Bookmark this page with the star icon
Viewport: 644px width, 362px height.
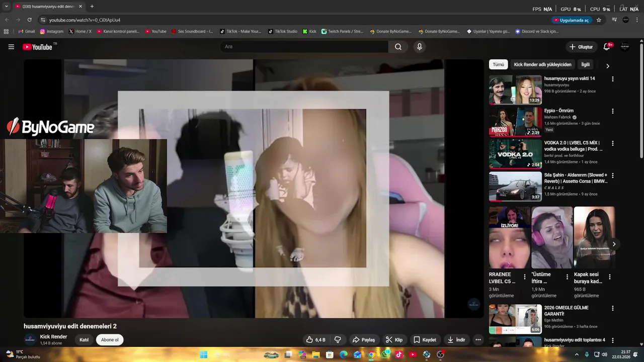pos(599,20)
